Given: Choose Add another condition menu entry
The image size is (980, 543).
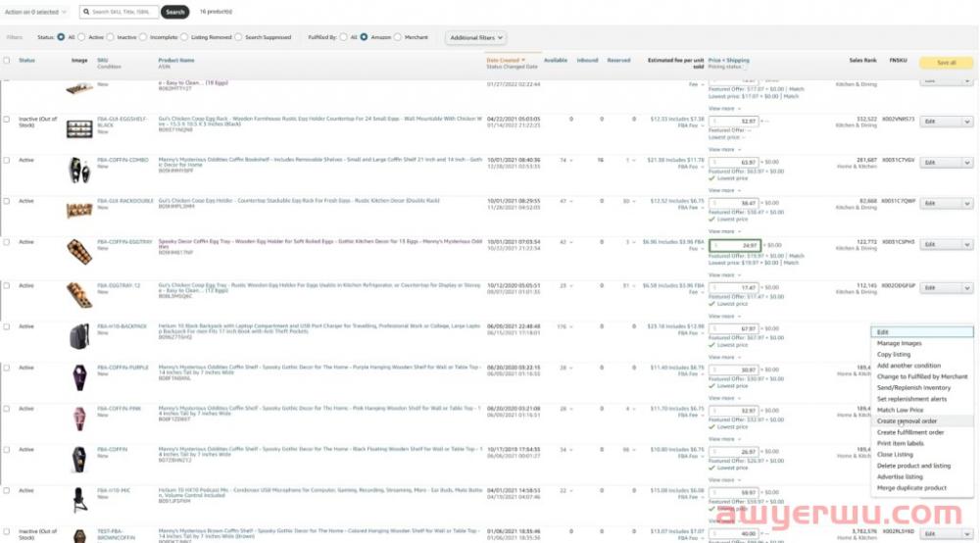Looking at the screenshot, I should pyautogui.click(x=908, y=367).
